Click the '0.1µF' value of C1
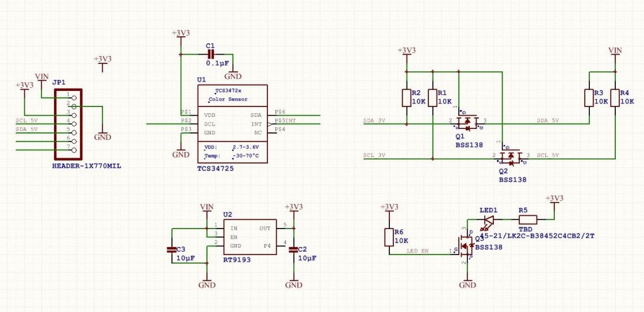The width and height of the screenshot is (644, 312). click(218, 64)
